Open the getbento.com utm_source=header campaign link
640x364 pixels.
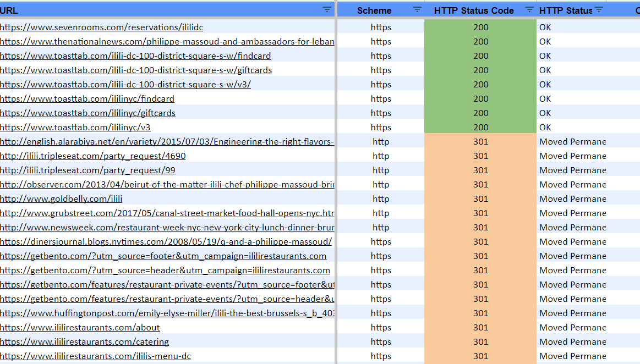point(165,270)
